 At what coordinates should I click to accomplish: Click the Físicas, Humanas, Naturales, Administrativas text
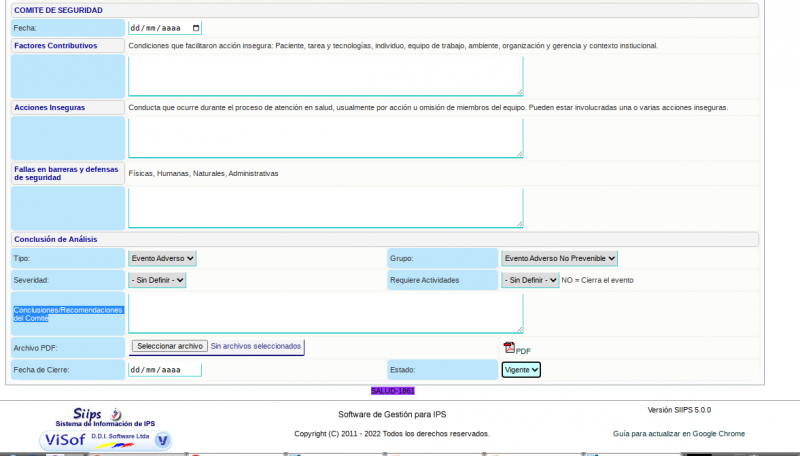204,173
